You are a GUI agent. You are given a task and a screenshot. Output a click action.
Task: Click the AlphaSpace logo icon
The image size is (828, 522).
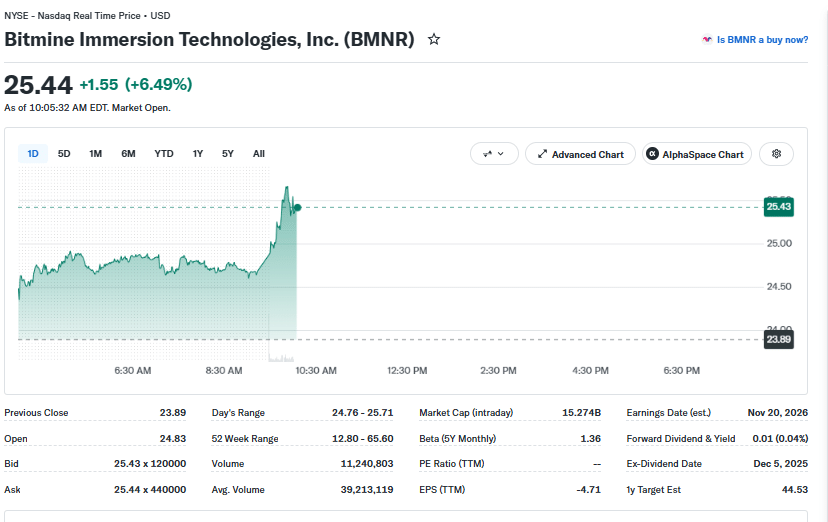(x=652, y=154)
